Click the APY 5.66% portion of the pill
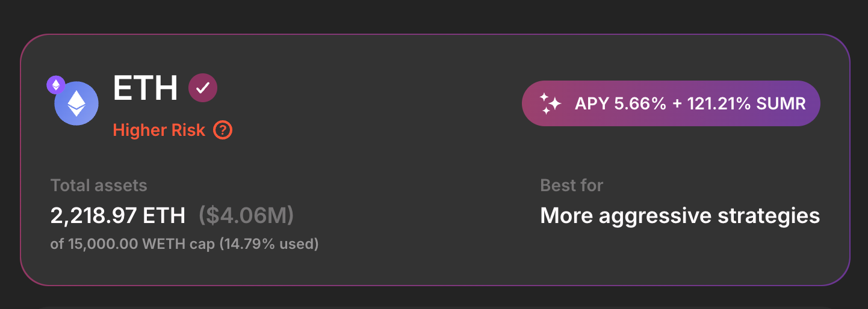Image resolution: width=868 pixels, height=309 pixels. [621, 103]
